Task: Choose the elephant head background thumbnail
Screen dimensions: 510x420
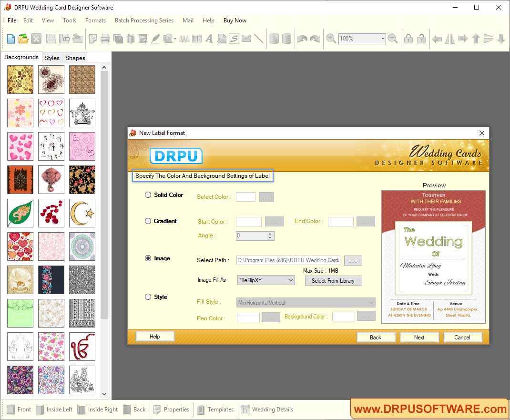Action: pos(51,180)
